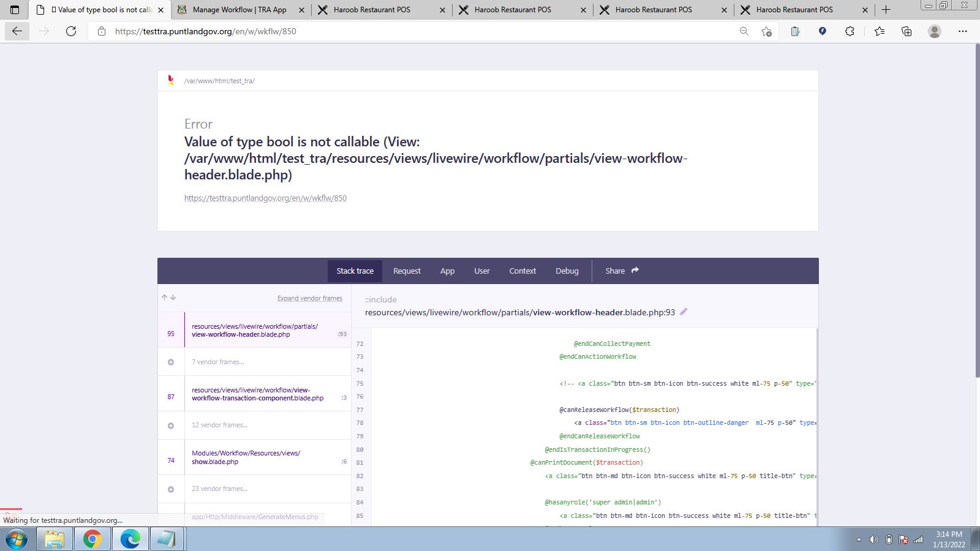Click the site lock icon
This screenshot has width=980, height=551.
pos(102,31)
